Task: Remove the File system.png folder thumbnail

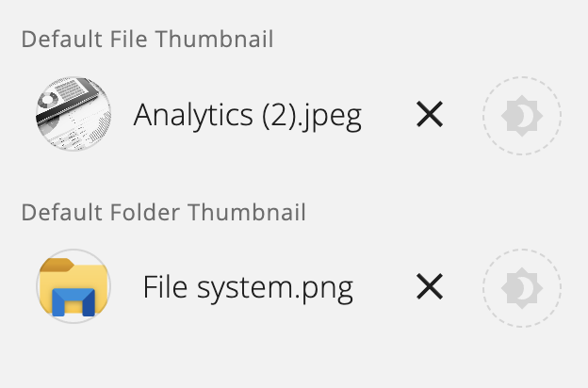Action: pyautogui.click(x=430, y=286)
